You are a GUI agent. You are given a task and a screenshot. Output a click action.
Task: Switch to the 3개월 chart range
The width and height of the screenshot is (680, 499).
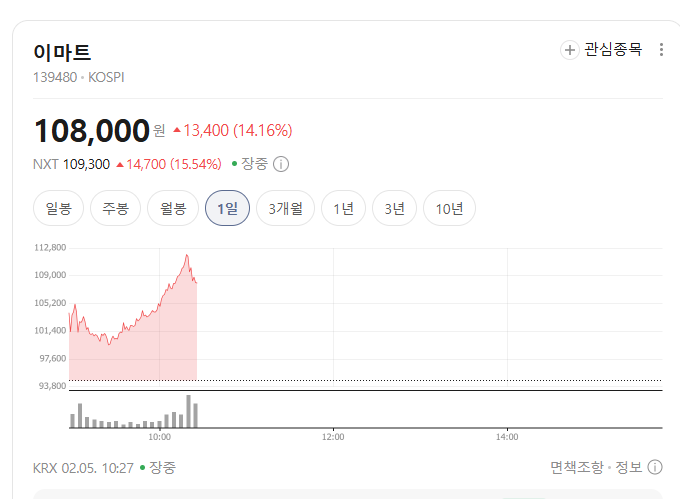point(285,209)
